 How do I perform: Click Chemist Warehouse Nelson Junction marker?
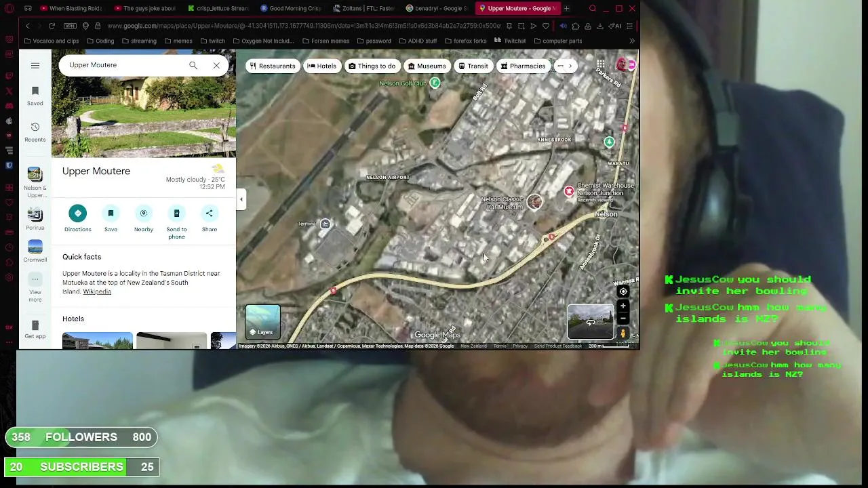click(569, 192)
